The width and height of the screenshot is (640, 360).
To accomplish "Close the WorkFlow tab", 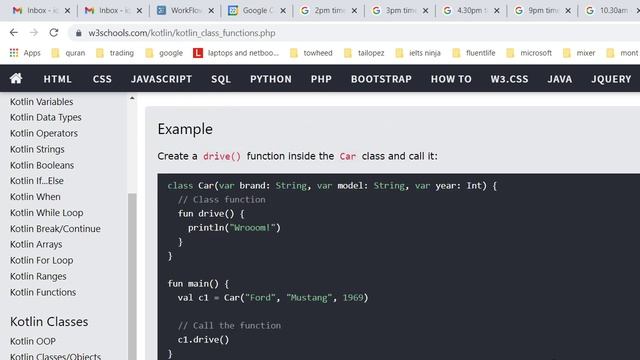I will (211, 11).
